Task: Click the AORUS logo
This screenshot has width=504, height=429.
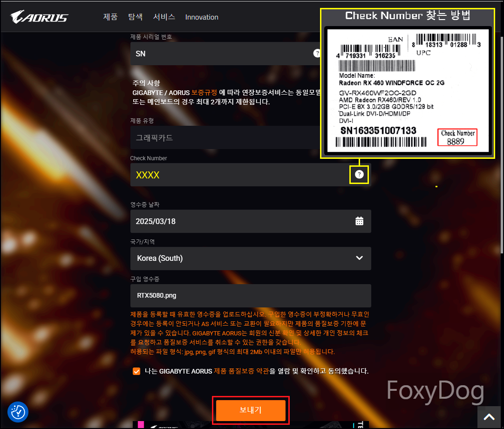Action: [39, 17]
